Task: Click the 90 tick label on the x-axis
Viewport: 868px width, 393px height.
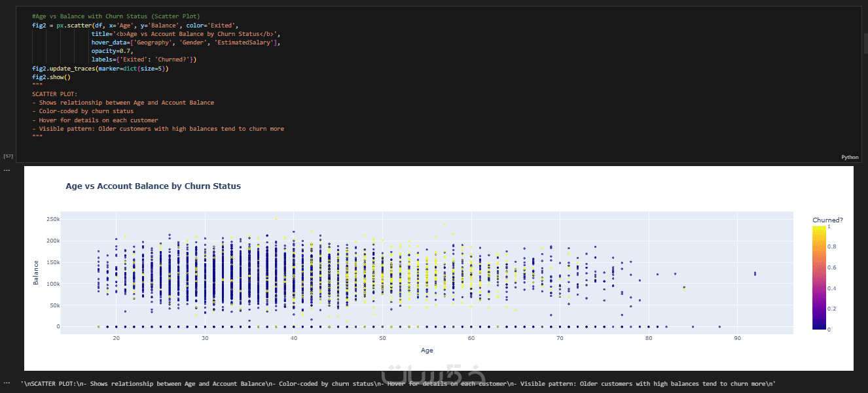Action: [737, 337]
